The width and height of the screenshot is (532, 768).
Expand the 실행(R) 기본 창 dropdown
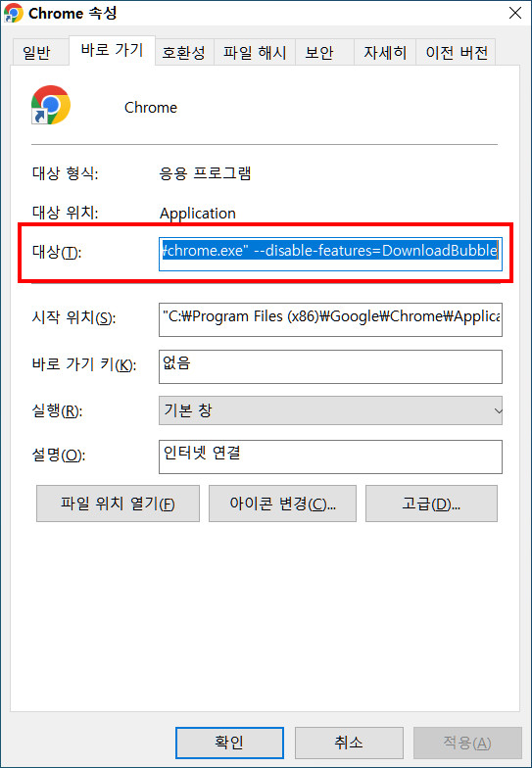(330, 410)
